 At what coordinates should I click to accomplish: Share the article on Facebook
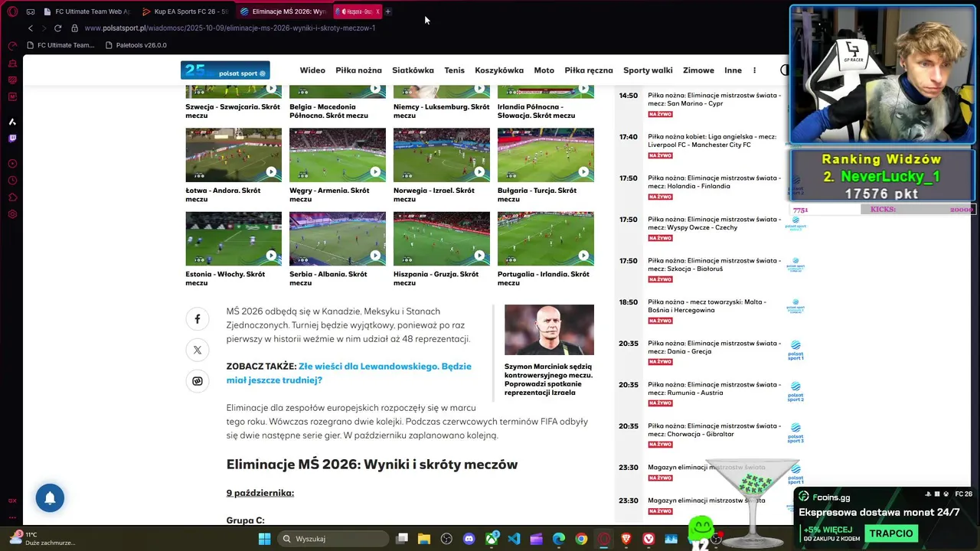(198, 319)
